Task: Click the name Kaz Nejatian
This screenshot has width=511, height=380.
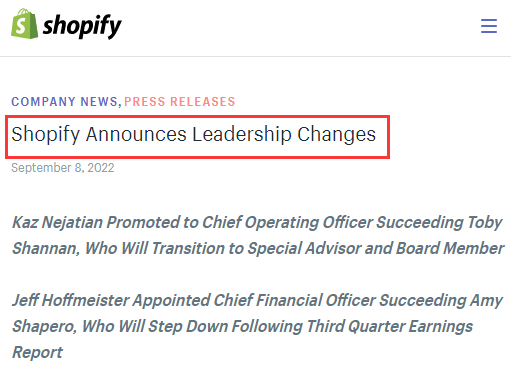Action: pyautogui.click(x=57, y=222)
